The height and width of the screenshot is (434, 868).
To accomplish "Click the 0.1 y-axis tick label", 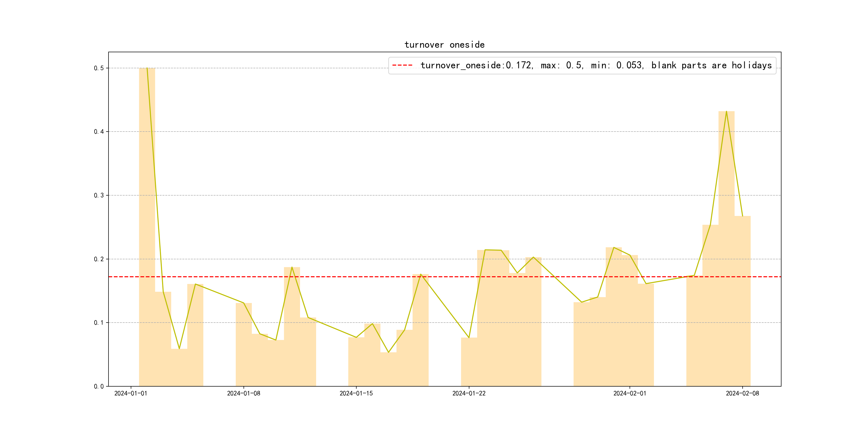I will pyautogui.click(x=99, y=323).
